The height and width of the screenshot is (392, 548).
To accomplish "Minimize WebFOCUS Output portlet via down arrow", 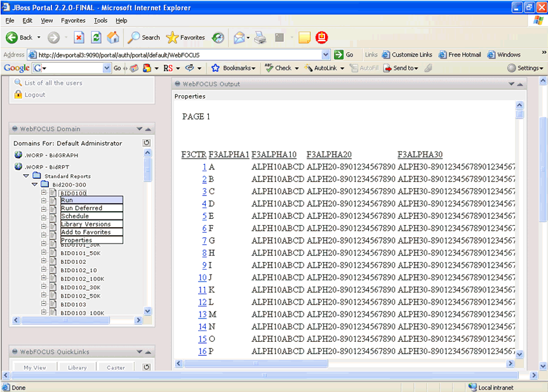I will point(511,84).
